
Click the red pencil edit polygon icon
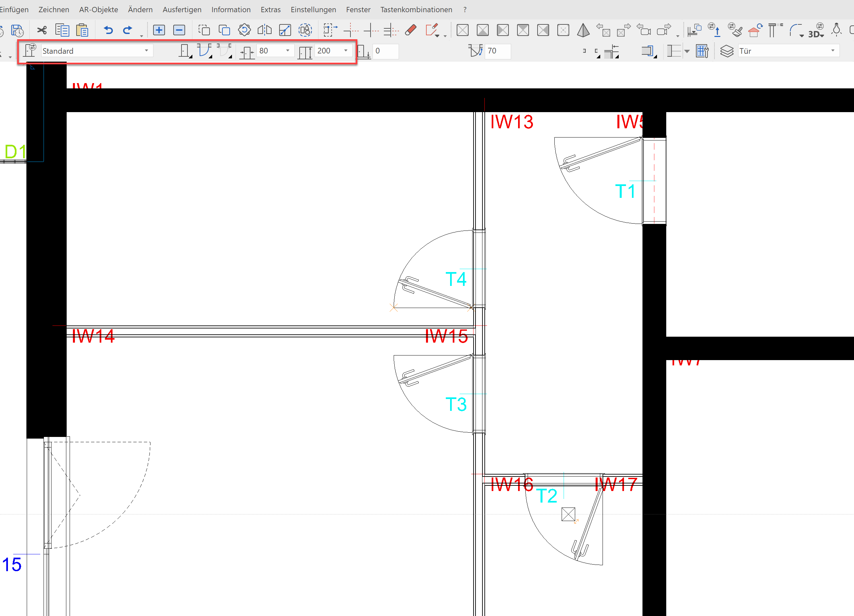click(432, 30)
